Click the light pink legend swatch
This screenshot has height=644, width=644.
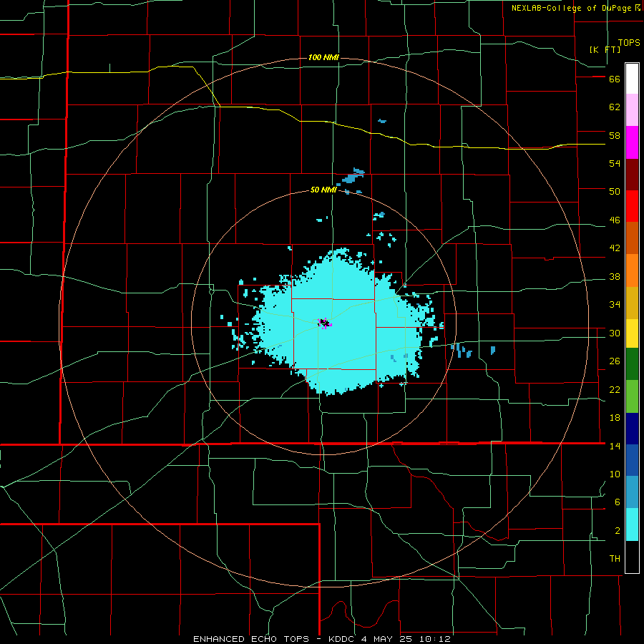click(632, 110)
